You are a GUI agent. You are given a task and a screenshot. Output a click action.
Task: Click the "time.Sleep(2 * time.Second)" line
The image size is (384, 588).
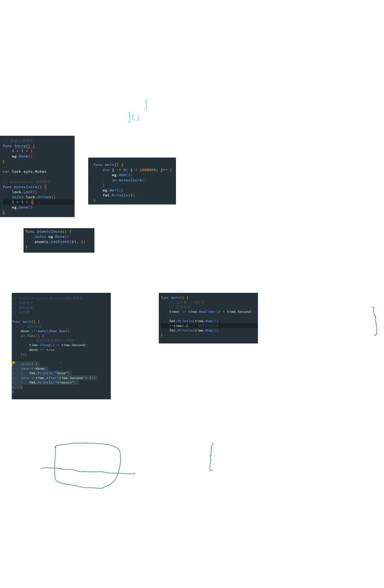point(58,345)
